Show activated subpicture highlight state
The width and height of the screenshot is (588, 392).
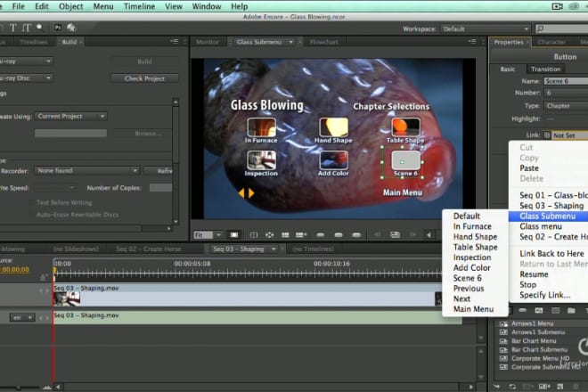(356, 235)
